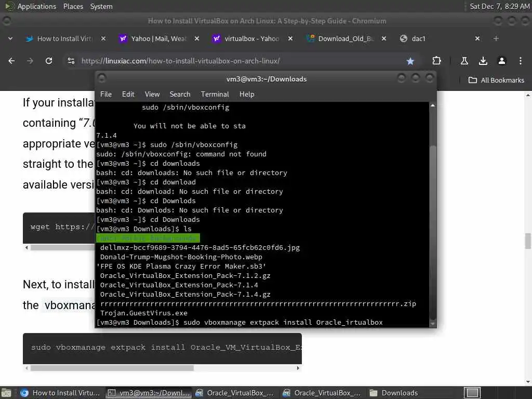Click terminal scrollbar down arrow

coord(433,324)
